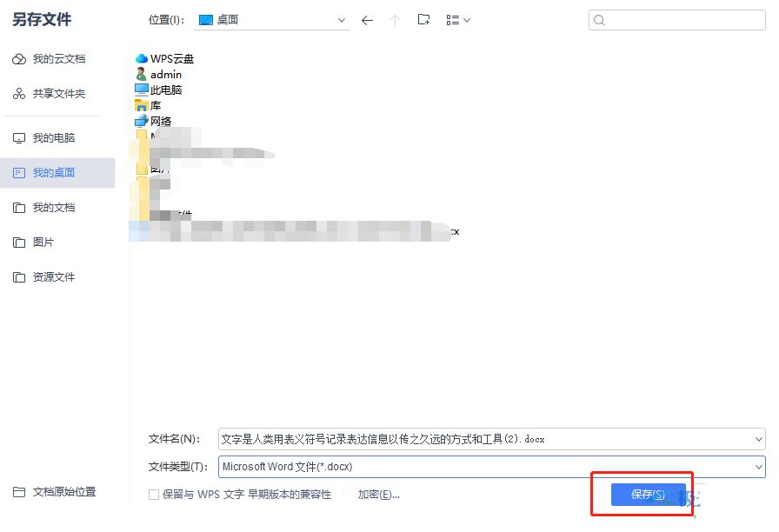
Task: Go back using the left arrow icon
Action: click(367, 20)
